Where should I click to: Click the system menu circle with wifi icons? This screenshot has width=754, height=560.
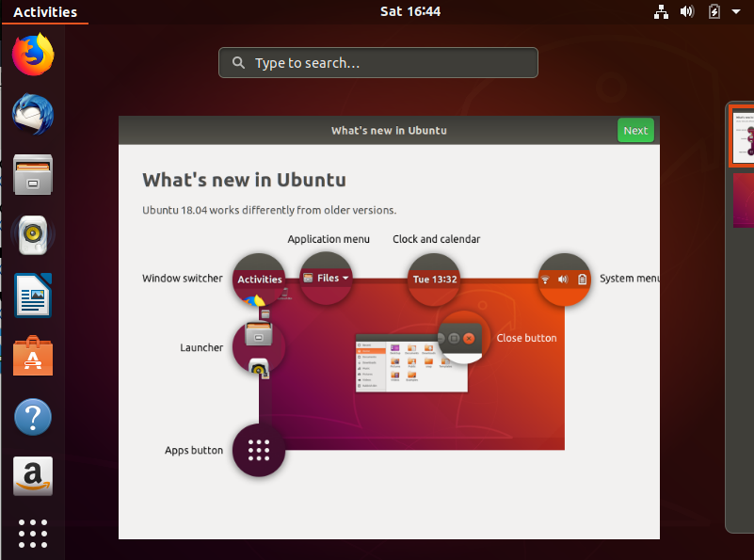click(x=564, y=280)
